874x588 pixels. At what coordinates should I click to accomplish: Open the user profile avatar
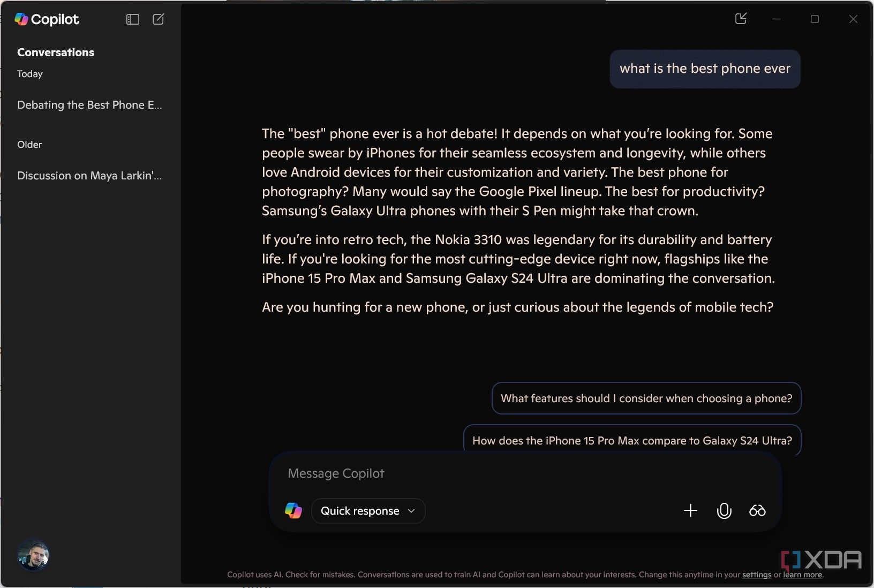tap(33, 555)
